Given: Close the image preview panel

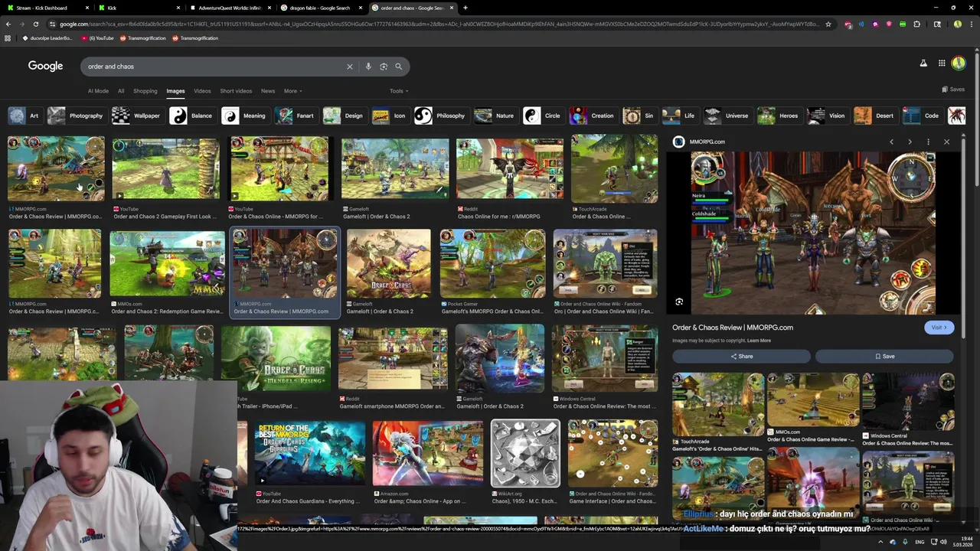Looking at the screenshot, I should pos(946,142).
